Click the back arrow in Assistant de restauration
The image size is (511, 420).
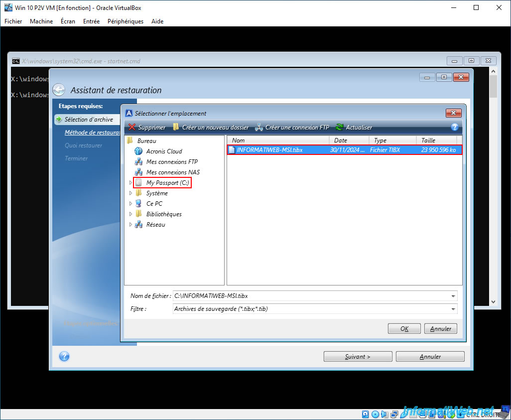click(x=59, y=90)
